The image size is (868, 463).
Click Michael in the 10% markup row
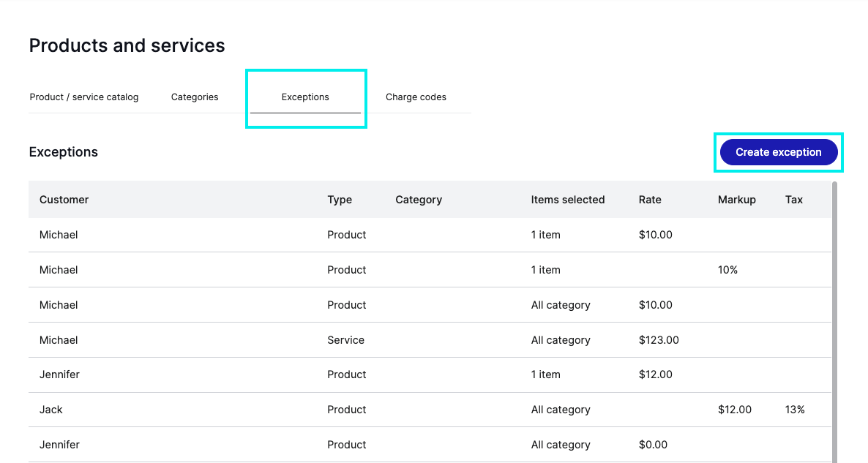pos(58,270)
